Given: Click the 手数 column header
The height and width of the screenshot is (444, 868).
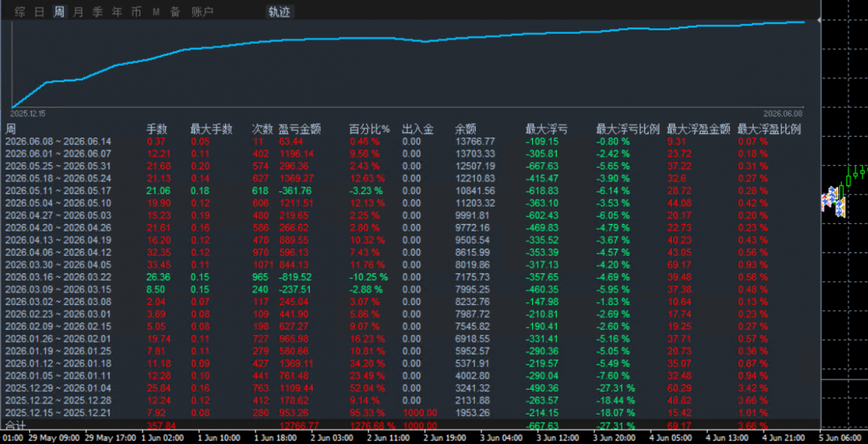Looking at the screenshot, I should coord(156,129).
